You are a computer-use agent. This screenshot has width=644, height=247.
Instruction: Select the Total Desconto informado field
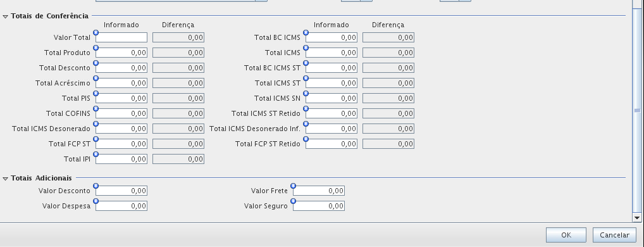[x=121, y=68]
